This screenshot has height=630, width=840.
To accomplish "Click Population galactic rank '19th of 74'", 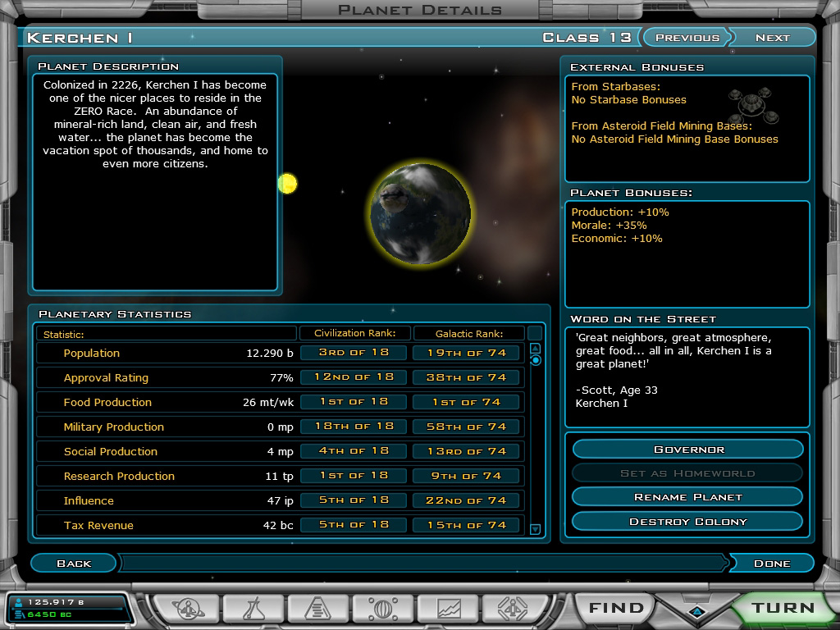I will [x=466, y=353].
